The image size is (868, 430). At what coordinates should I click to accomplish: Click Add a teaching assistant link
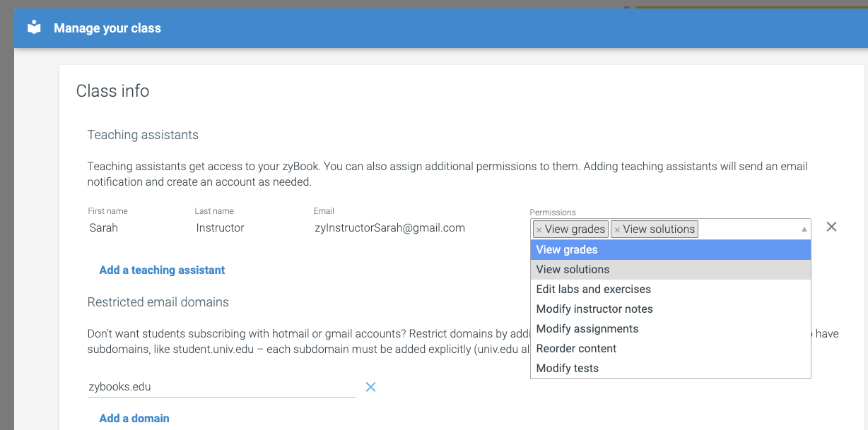162,270
